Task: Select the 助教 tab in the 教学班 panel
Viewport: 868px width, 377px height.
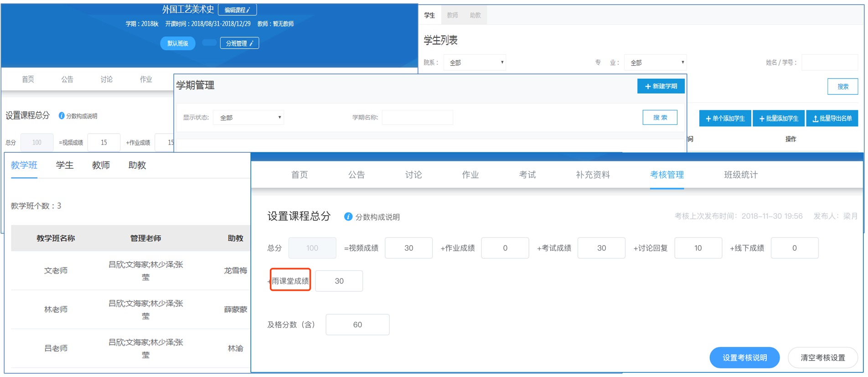Action: click(137, 165)
